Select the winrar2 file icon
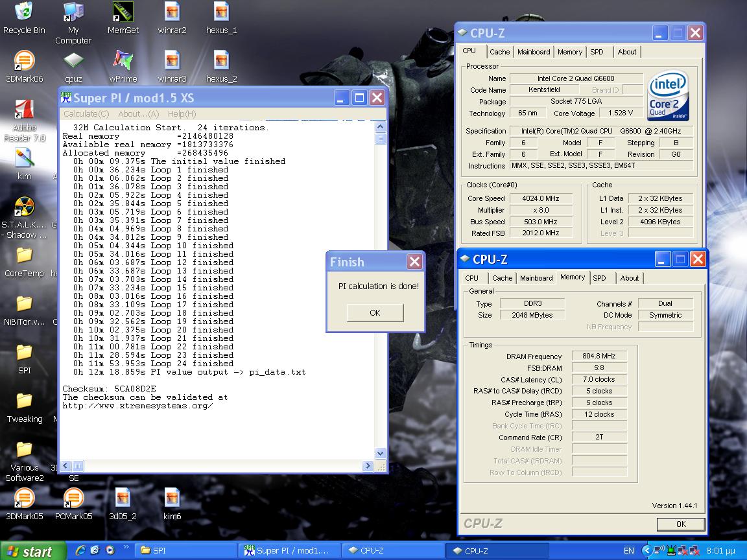 click(x=172, y=19)
